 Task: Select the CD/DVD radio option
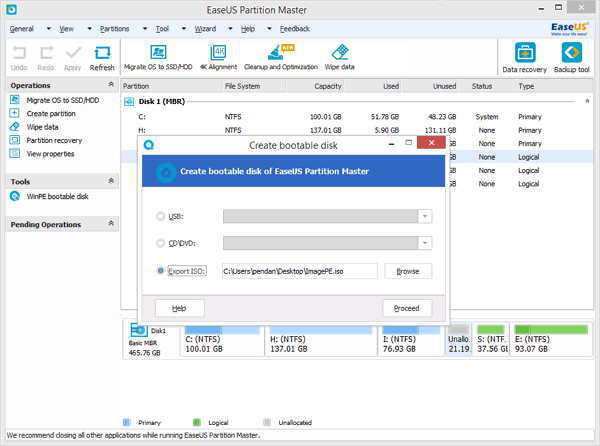[x=160, y=243]
